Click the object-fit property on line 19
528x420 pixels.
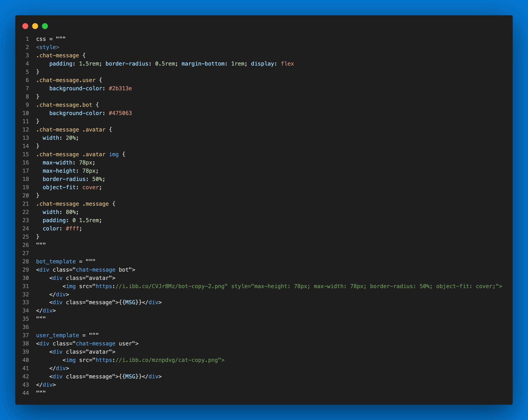59,187
